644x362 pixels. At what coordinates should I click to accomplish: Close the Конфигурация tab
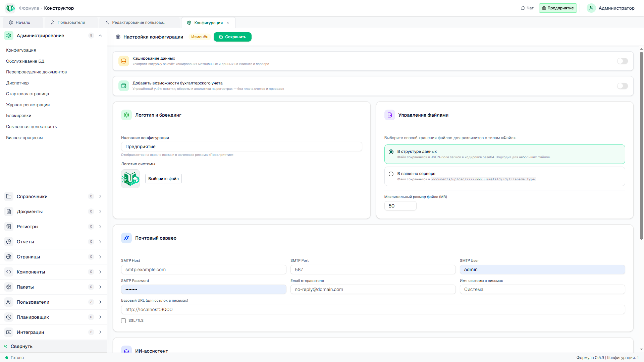click(x=228, y=23)
